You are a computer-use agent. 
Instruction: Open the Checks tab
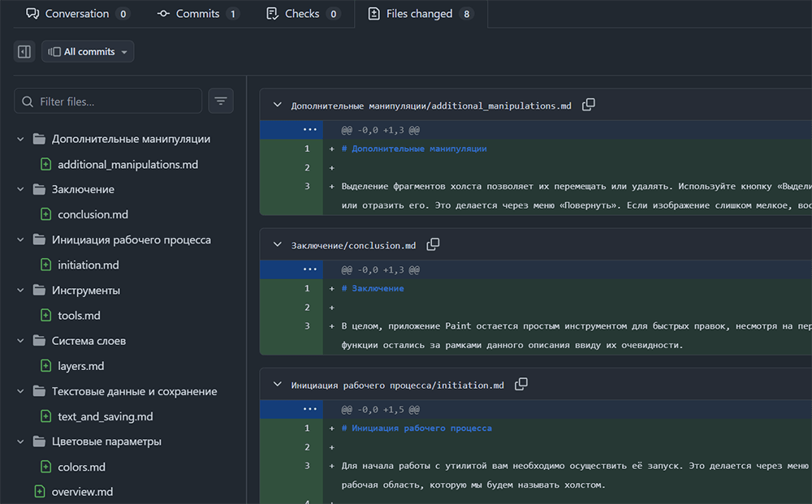[x=302, y=14]
